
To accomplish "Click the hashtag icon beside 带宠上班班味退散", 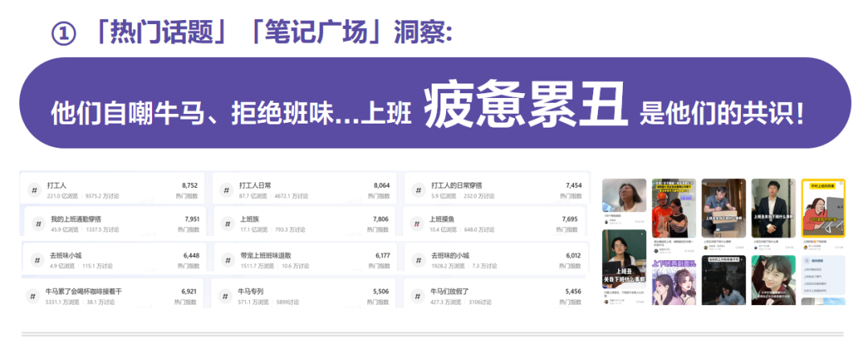I will coord(227,260).
